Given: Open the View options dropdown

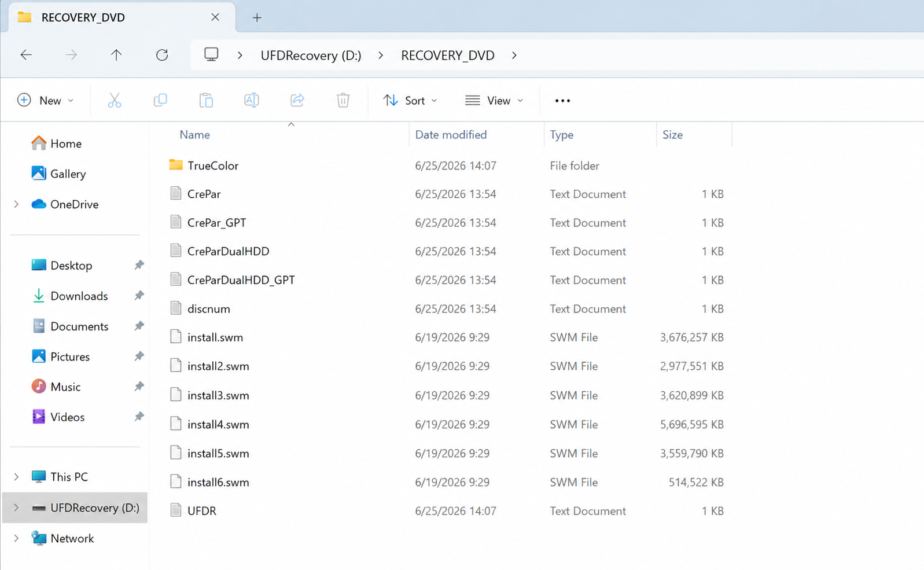Looking at the screenshot, I should tap(495, 101).
